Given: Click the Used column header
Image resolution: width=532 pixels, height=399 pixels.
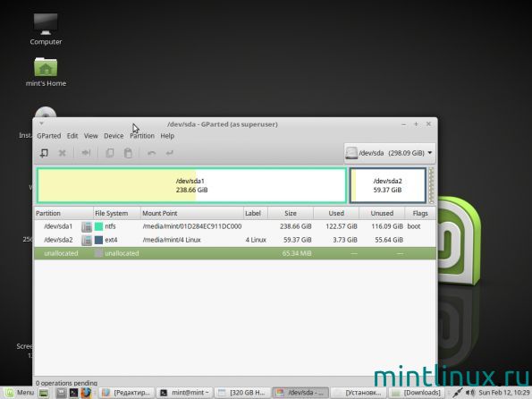Looking at the screenshot, I should pos(336,213).
